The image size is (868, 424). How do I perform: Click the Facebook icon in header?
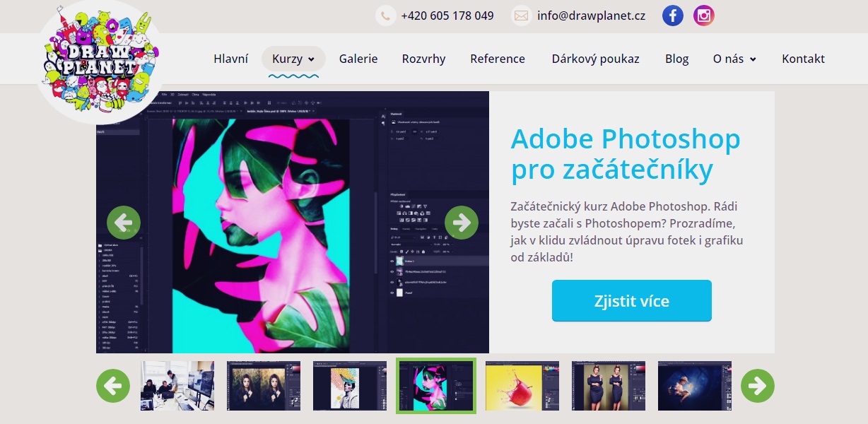672,16
